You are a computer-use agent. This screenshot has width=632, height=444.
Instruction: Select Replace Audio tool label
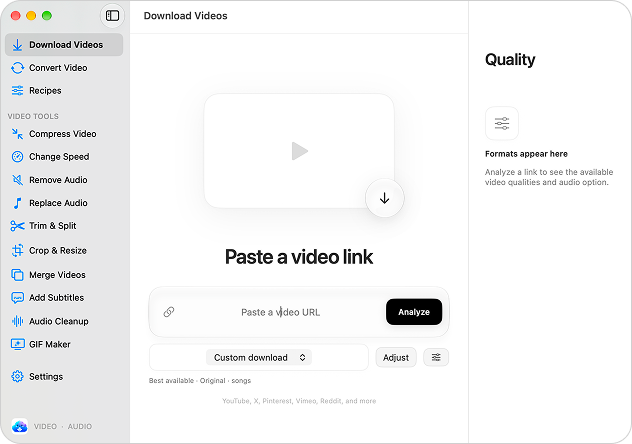(x=58, y=203)
